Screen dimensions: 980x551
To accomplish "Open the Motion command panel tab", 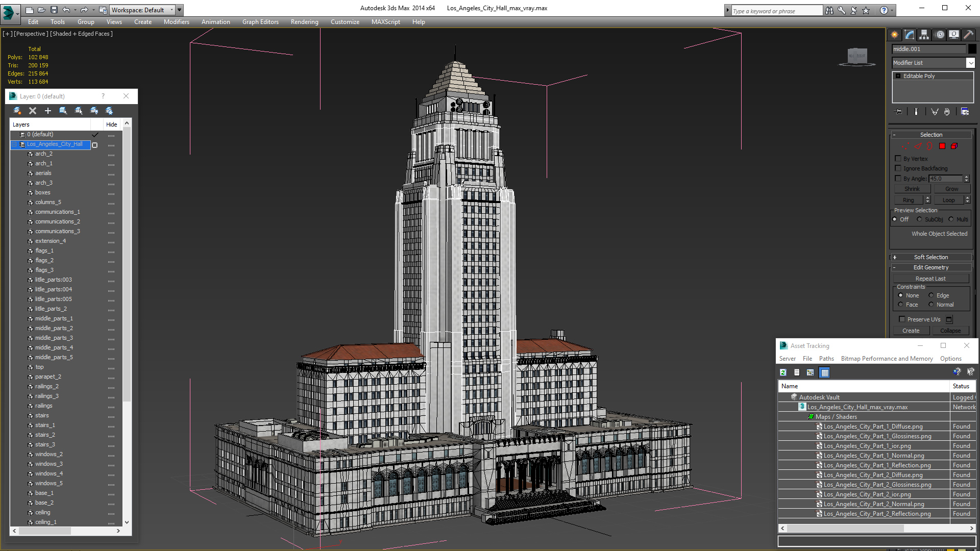I will (940, 35).
